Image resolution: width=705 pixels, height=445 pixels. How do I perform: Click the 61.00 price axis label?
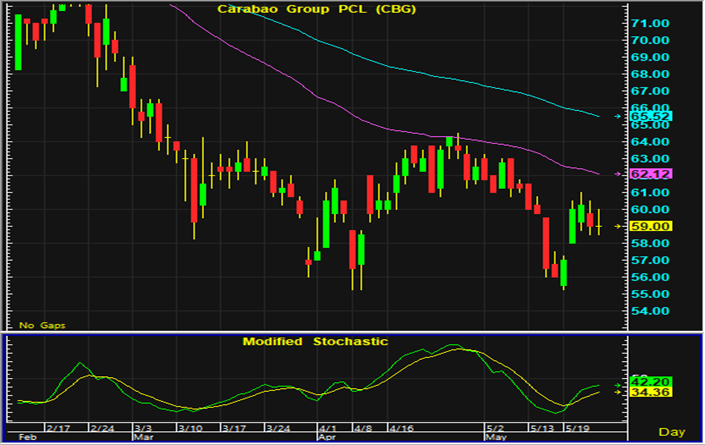coord(650,193)
